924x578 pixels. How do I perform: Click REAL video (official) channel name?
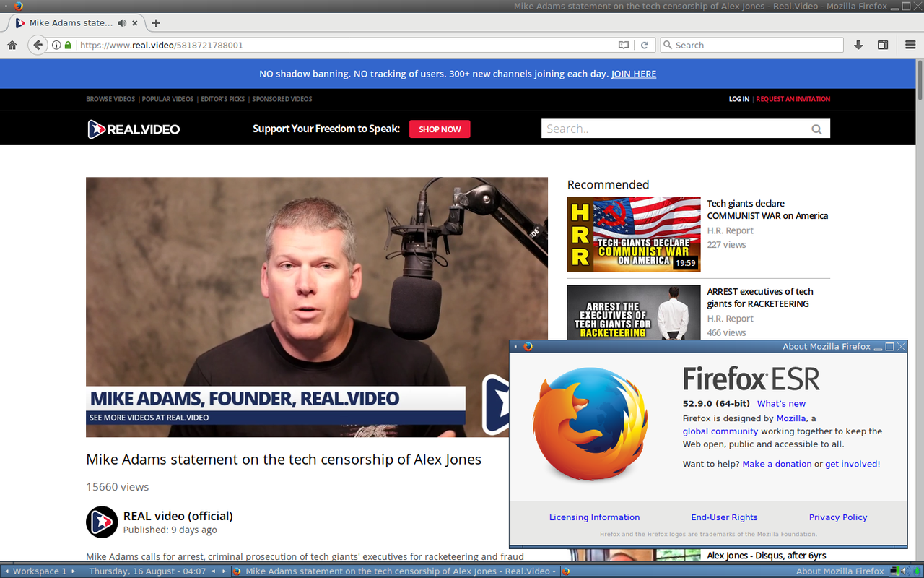pyautogui.click(x=178, y=516)
